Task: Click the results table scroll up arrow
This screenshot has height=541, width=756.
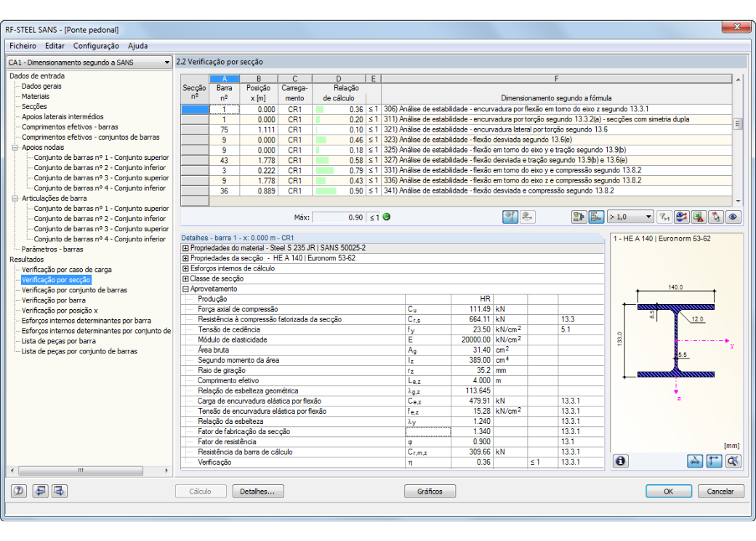Action: click(738, 79)
